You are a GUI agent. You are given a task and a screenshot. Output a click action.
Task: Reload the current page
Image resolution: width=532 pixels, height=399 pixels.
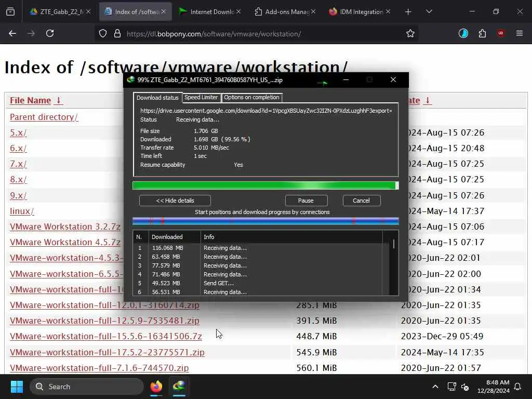click(x=50, y=33)
